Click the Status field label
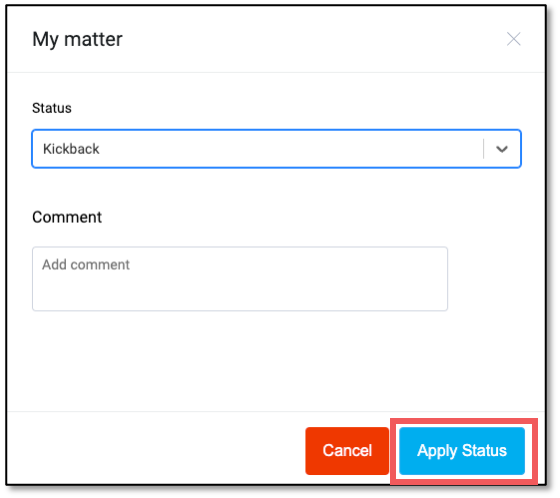The image size is (560, 498). click(x=52, y=108)
